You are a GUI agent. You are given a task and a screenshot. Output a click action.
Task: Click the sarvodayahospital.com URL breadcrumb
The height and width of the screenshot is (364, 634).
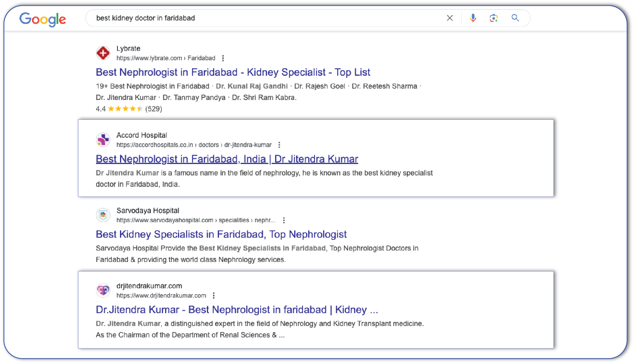click(196, 220)
